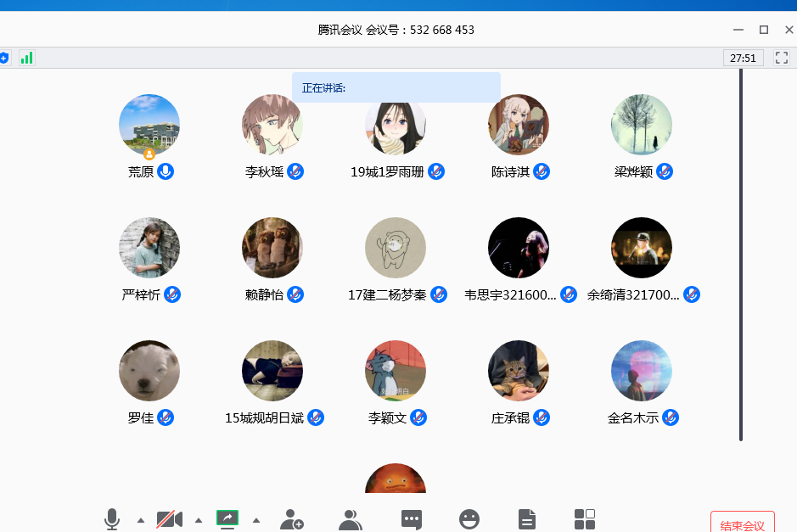Click the share screen icon
797x532 pixels.
pos(227,518)
